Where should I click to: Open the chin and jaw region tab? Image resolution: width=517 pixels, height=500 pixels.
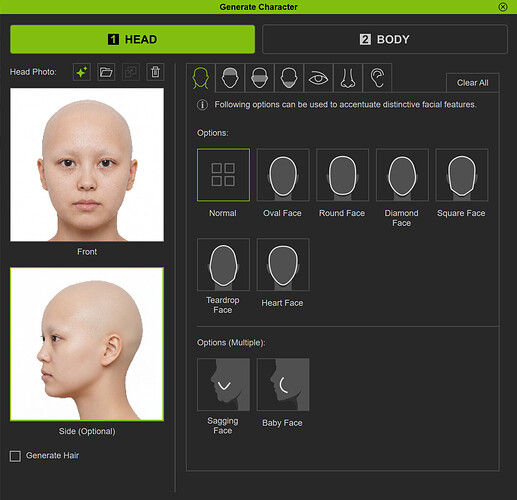tap(289, 78)
